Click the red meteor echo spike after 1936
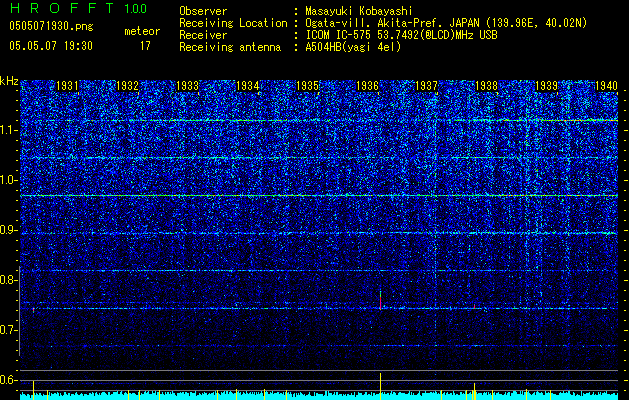This screenshot has height=400, width=629. (x=380, y=301)
